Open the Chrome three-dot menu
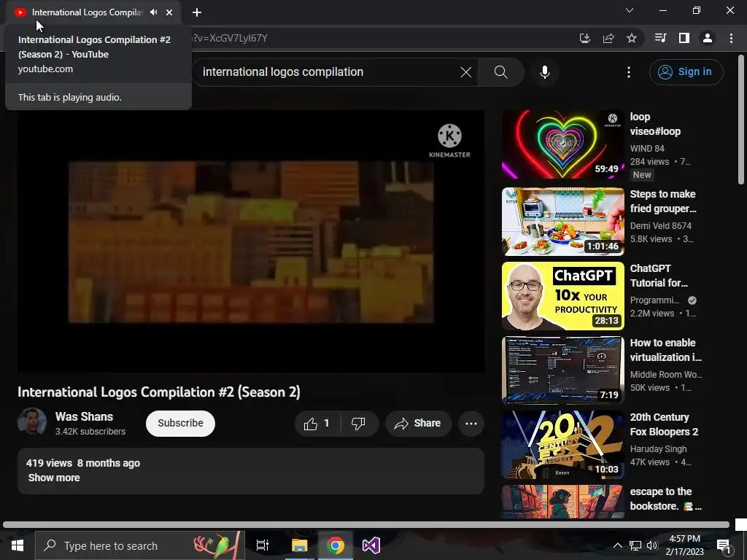This screenshot has width=747, height=560. coord(731,38)
